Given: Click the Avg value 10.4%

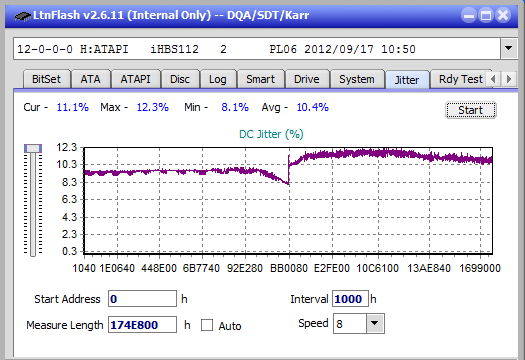Looking at the screenshot, I should pos(313,107).
